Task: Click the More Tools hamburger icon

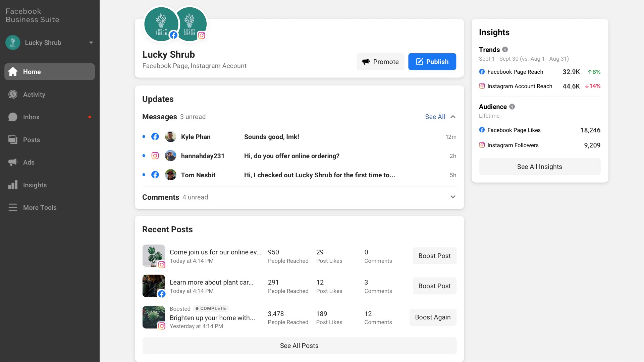Action: click(x=13, y=207)
